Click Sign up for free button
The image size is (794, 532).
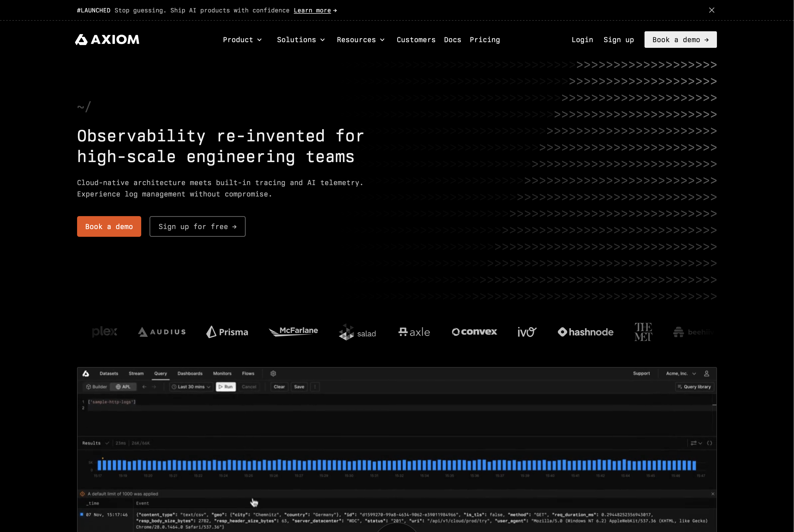pyautogui.click(x=197, y=226)
